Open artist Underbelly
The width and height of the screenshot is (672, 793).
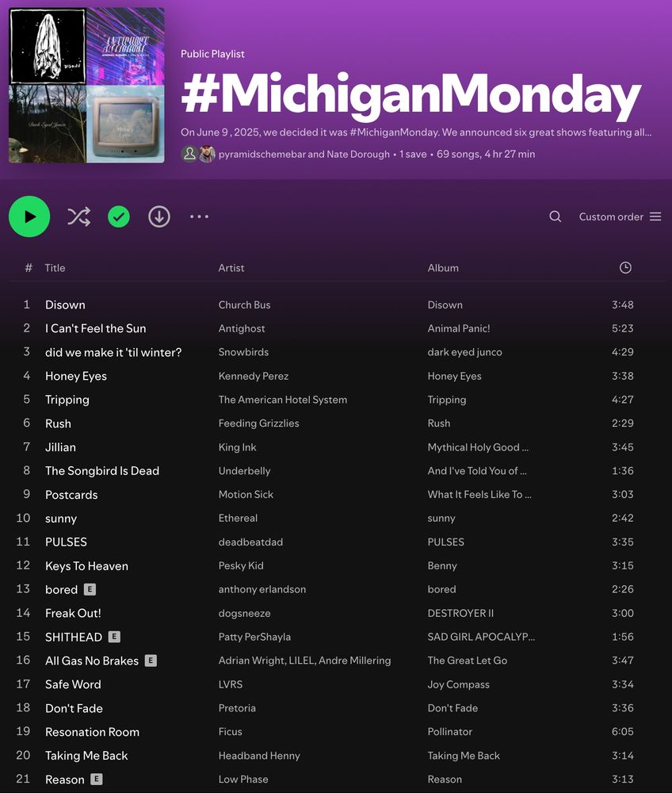[x=245, y=471]
